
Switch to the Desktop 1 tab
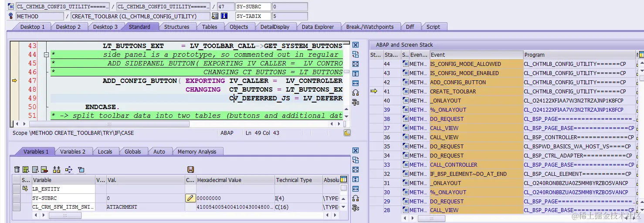pos(32,27)
